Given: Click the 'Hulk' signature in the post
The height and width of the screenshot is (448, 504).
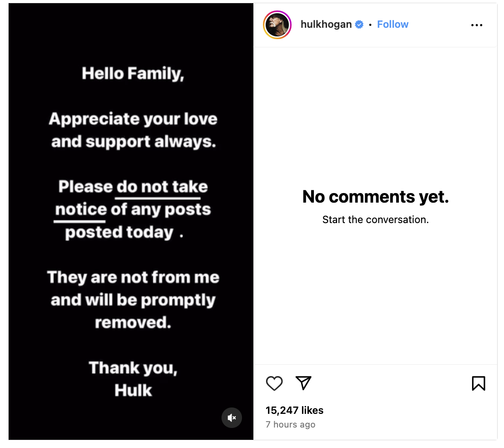Looking at the screenshot, I should click(x=133, y=390).
